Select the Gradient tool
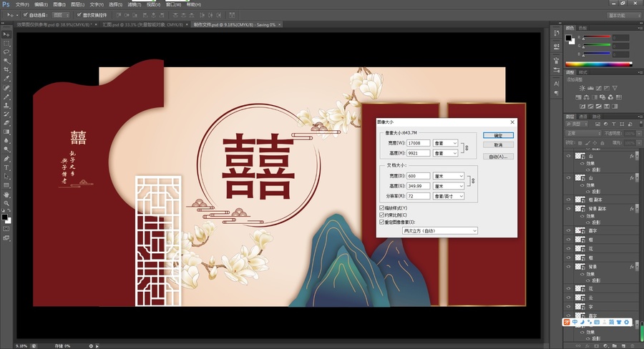 point(6,132)
